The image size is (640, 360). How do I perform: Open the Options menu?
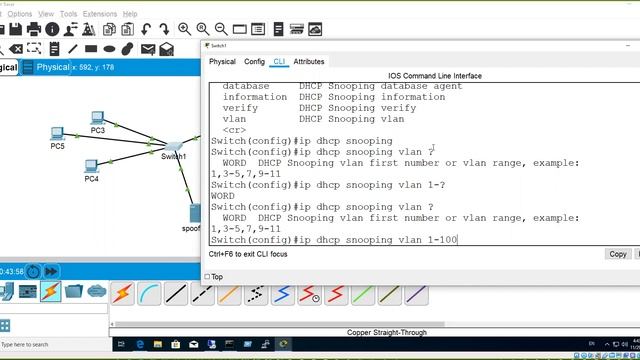[20, 14]
